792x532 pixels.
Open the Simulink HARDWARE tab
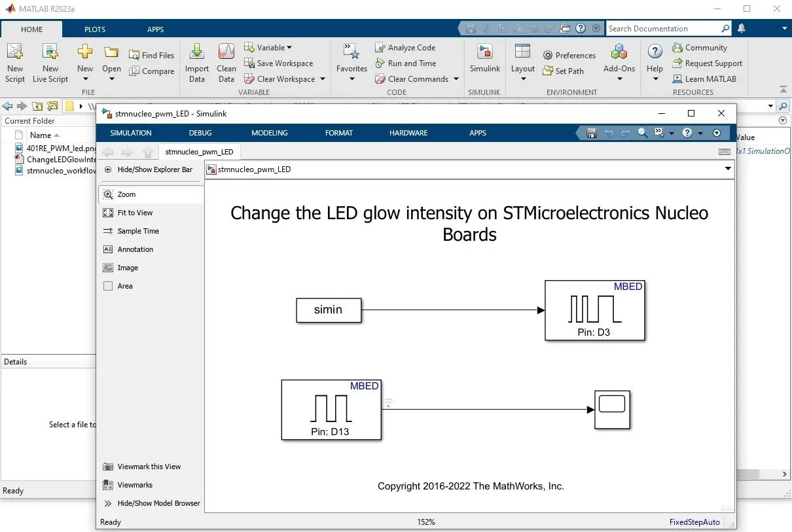pos(408,133)
